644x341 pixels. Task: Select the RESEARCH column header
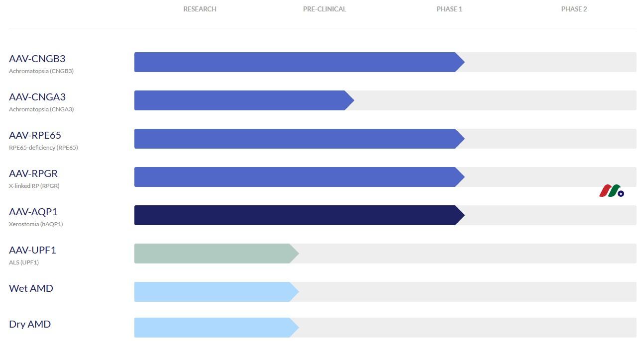(x=200, y=9)
